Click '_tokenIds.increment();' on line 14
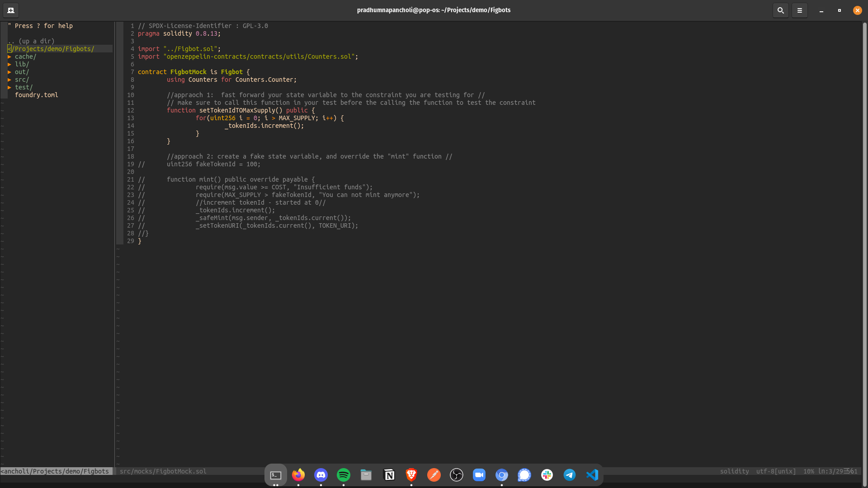Viewport: 868px width, 488px height. (x=264, y=126)
